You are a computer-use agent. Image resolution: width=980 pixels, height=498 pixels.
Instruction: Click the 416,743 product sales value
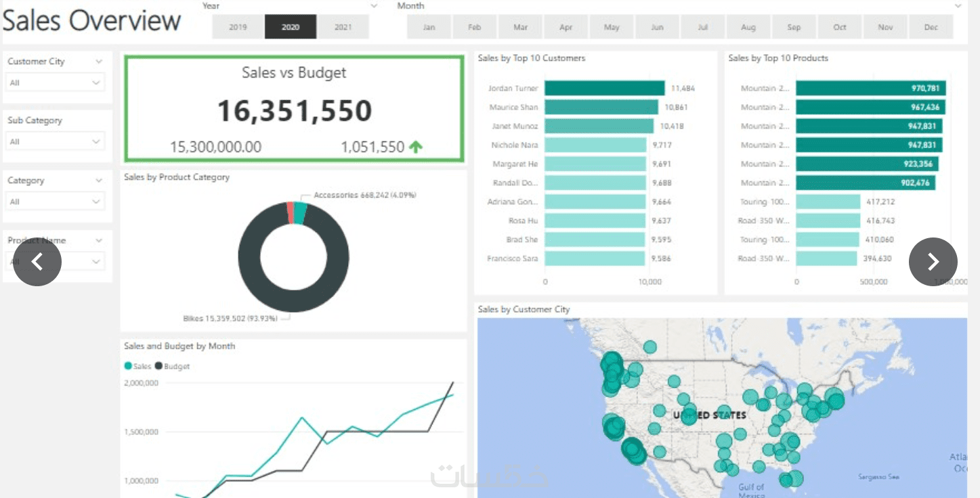pyautogui.click(x=880, y=221)
